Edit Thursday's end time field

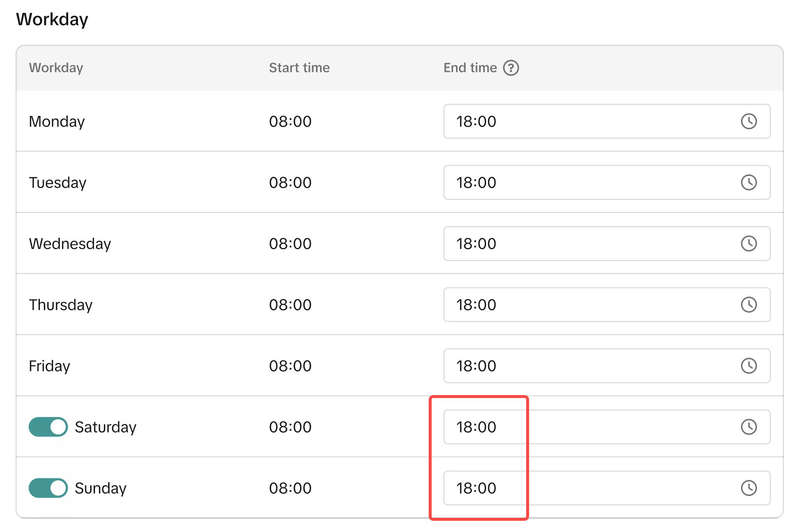click(585, 305)
